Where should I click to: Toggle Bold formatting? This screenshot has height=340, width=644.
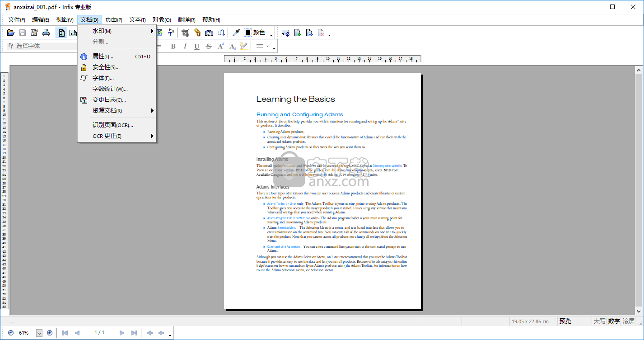coord(173,46)
